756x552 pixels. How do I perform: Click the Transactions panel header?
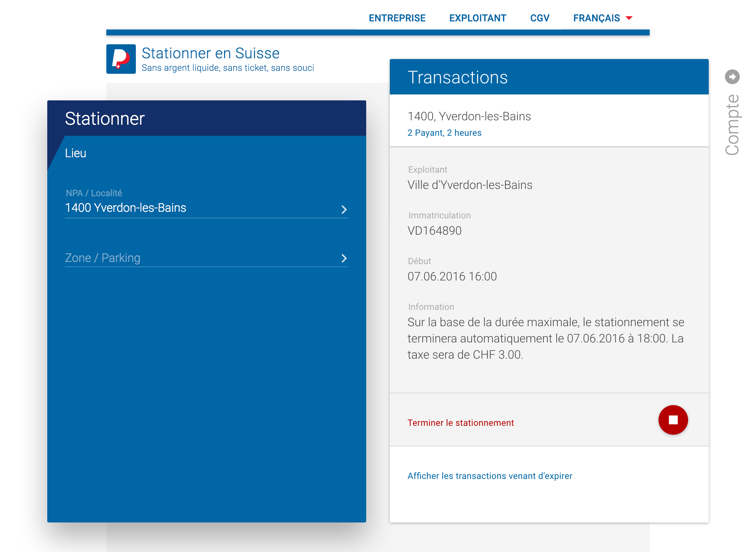549,77
